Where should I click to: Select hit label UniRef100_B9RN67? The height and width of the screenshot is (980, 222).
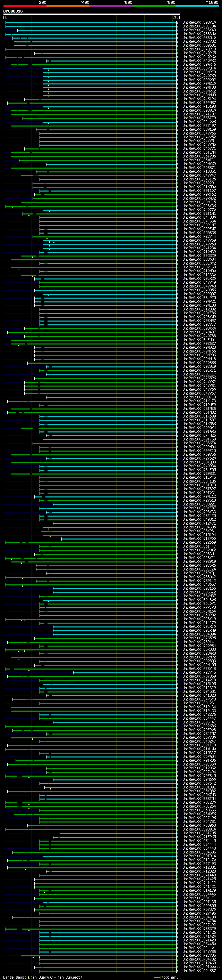[199, 103]
